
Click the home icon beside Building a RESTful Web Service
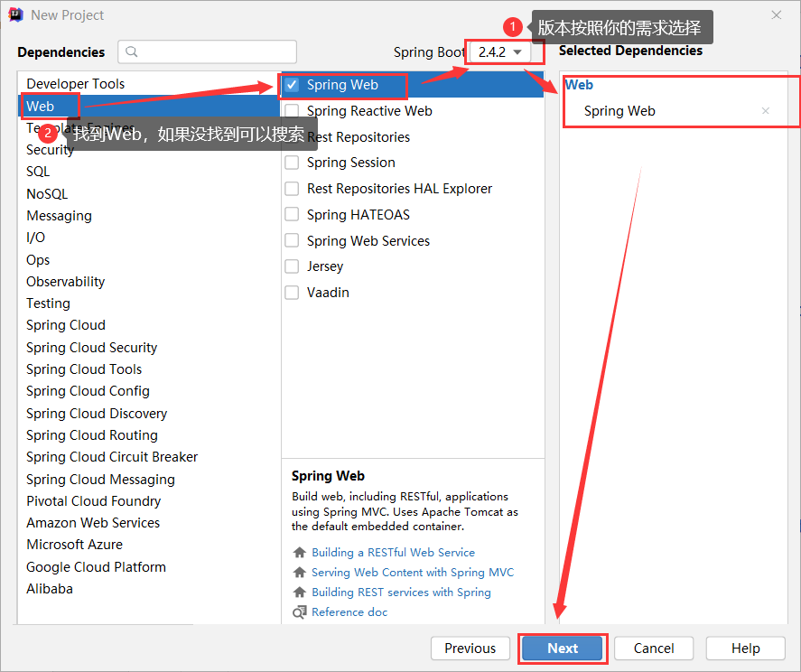point(299,553)
